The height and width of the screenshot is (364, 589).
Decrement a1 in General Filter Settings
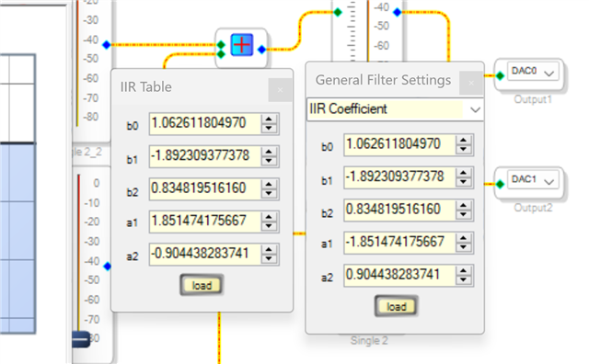(x=464, y=247)
